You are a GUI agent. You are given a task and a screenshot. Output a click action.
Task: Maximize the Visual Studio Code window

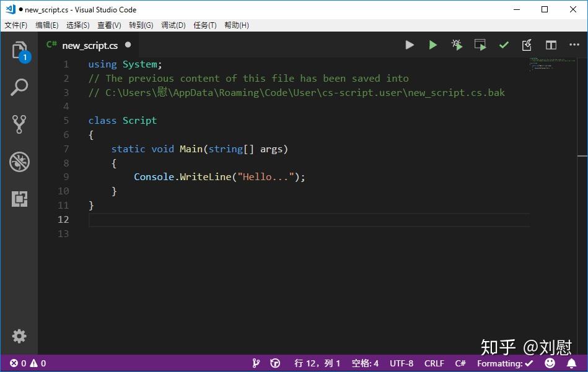(x=545, y=9)
